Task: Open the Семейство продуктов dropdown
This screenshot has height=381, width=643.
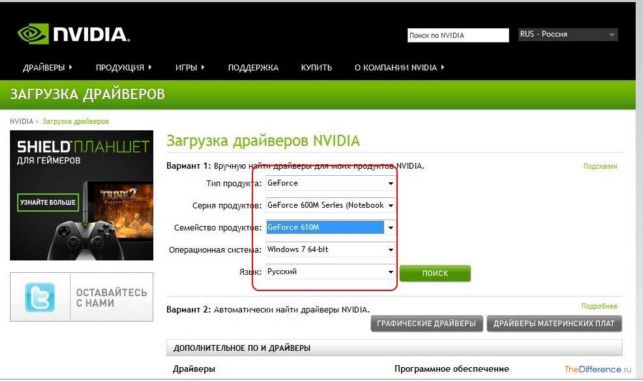Action: coord(330,227)
